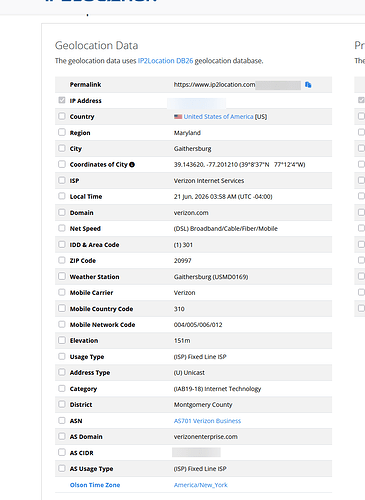Select the ZIP code value 20997
This screenshot has height=500, width=365.
point(182,261)
